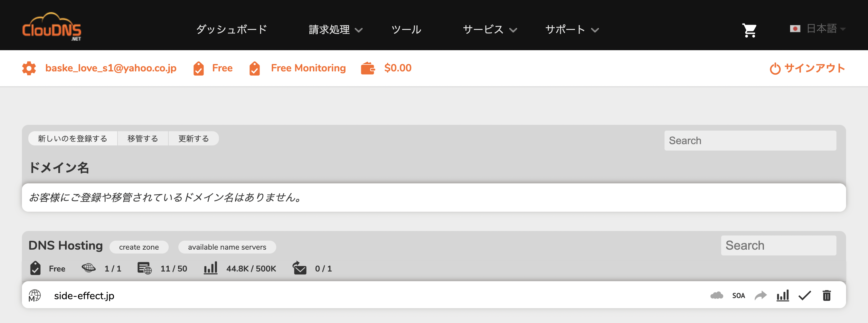
Task: Click the 新しいのを登録する button
Action: point(72,138)
